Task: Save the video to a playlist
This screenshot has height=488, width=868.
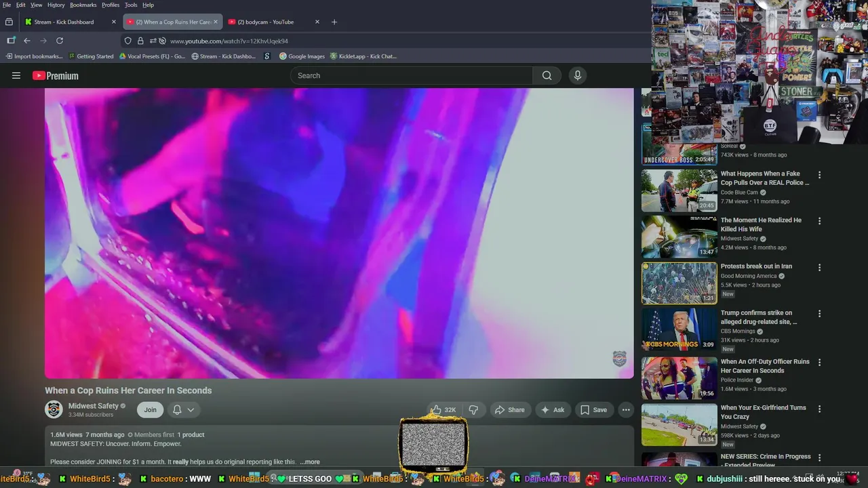Action: (593, 410)
